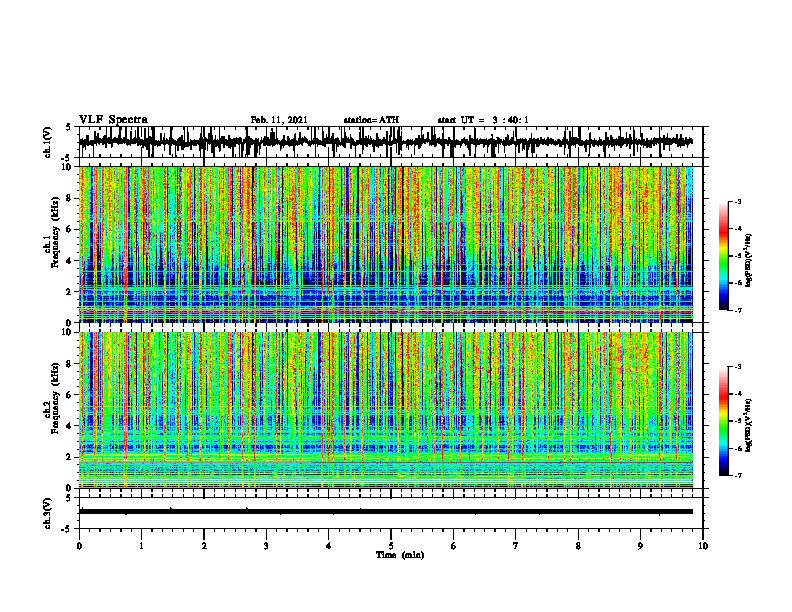
Task: Click the ch.1 colorbar's top label "-3"
Action: point(737,202)
